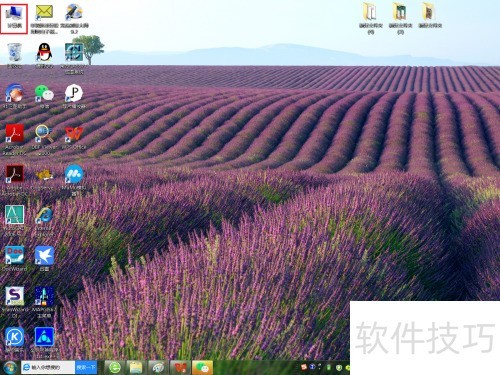This screenshot has height=375, width=500.
Task: Open the Recycle Bin desktop icon
Action: 14,56
